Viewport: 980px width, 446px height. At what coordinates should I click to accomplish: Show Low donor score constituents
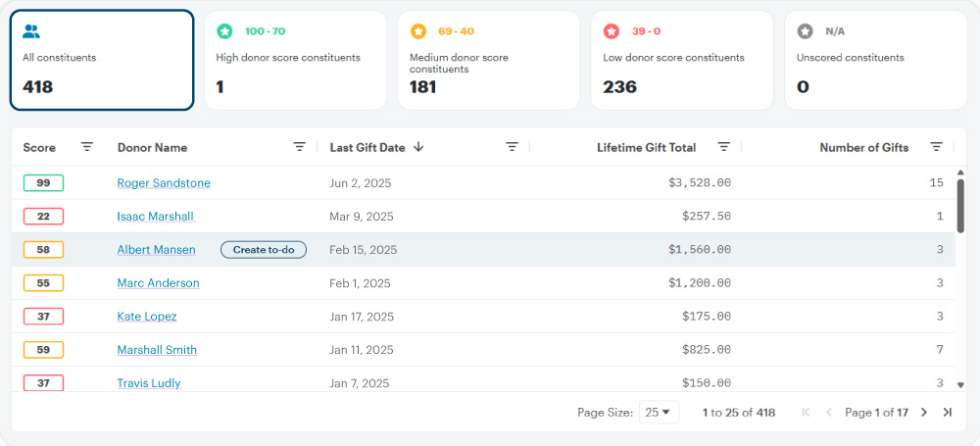click(682, 61)
